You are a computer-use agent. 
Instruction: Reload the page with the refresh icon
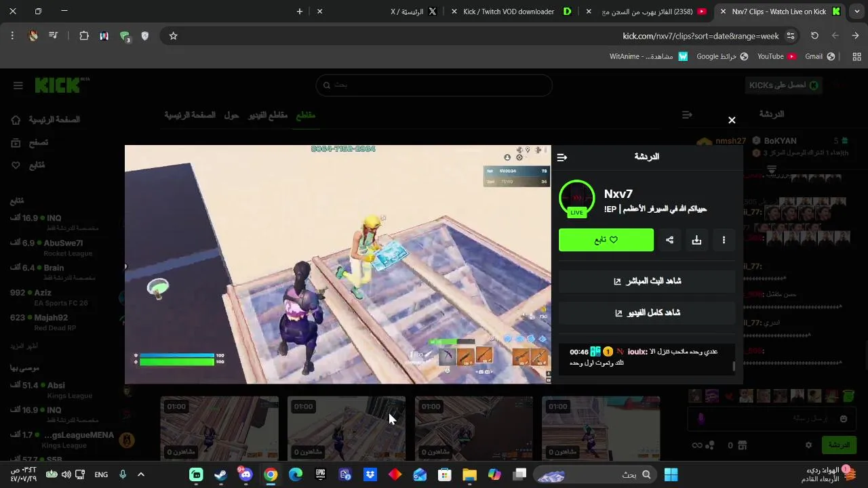pos(814,36)
